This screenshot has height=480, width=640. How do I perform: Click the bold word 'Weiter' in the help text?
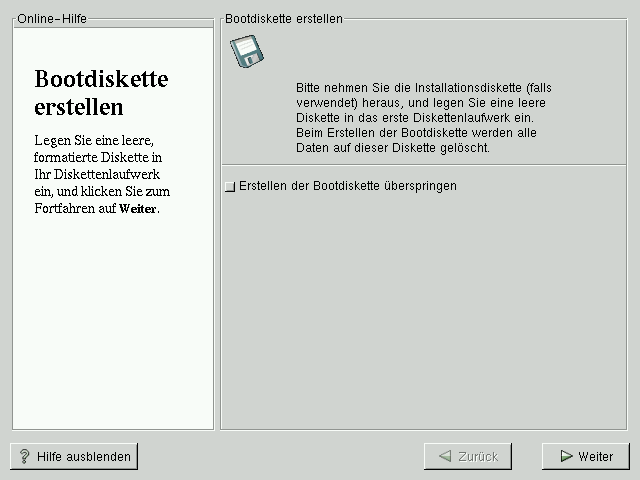coord(137,210)
